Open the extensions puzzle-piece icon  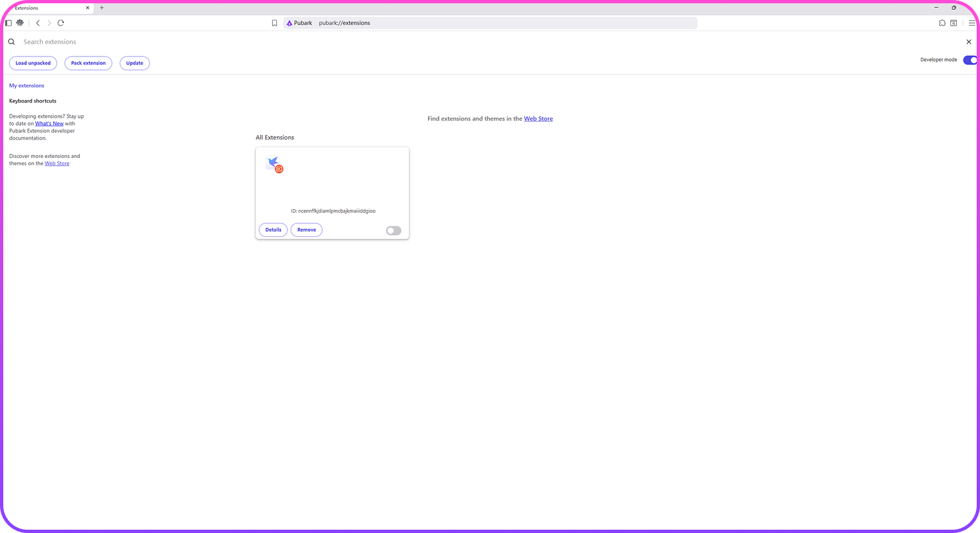click(942, 23)
